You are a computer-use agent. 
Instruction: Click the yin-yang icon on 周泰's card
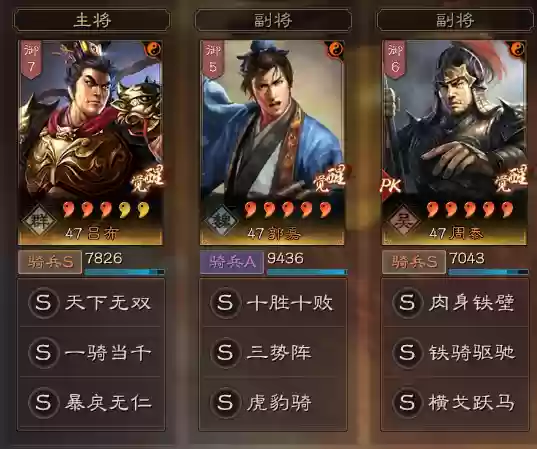[517, 50]
